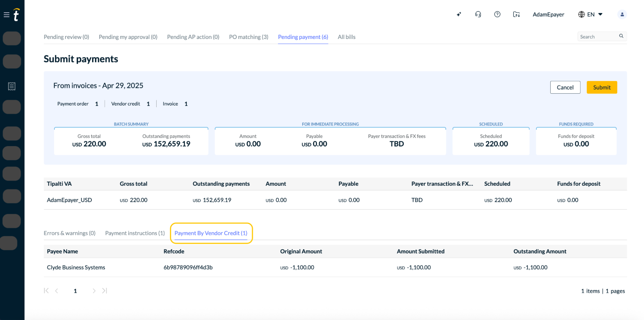This screenshot has height=320, width=644.
Task: Click batch summary Gross total USD 220.00
Action: tap(89, 141)
